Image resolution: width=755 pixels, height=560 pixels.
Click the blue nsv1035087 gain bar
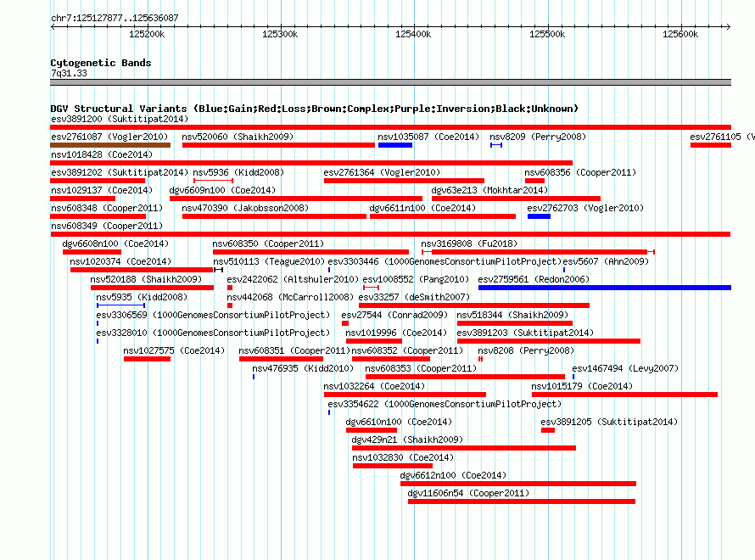[394, 145]
